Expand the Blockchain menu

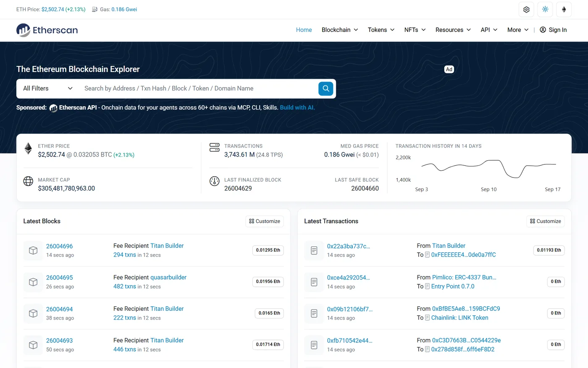coord(340,30)
